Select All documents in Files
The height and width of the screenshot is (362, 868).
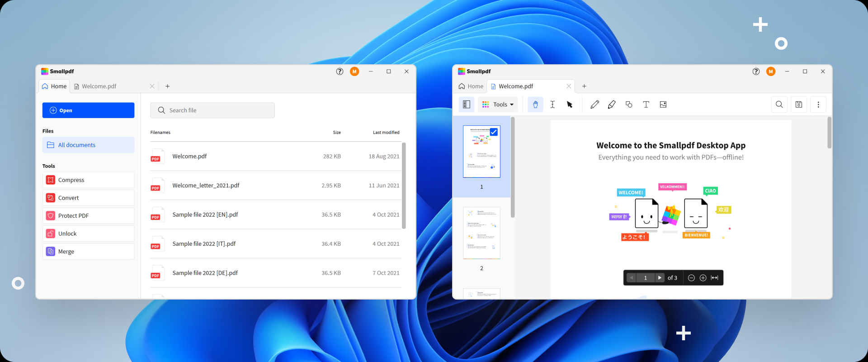tap(88, 145)
